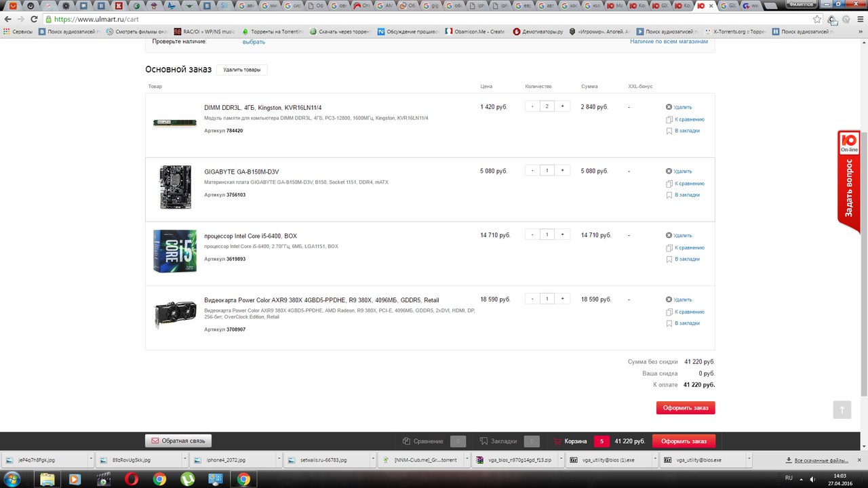
Task: Click the compare icon in the bottom bar
Action: [407, 441]
